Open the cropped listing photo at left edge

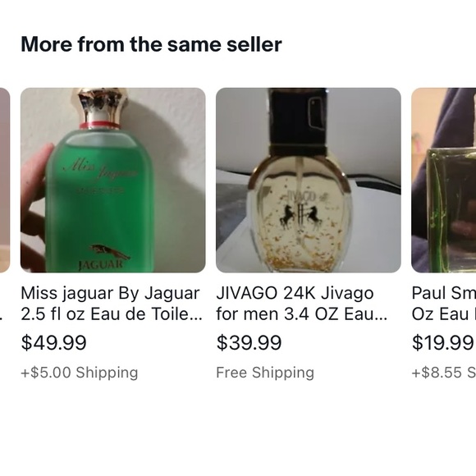5,180
